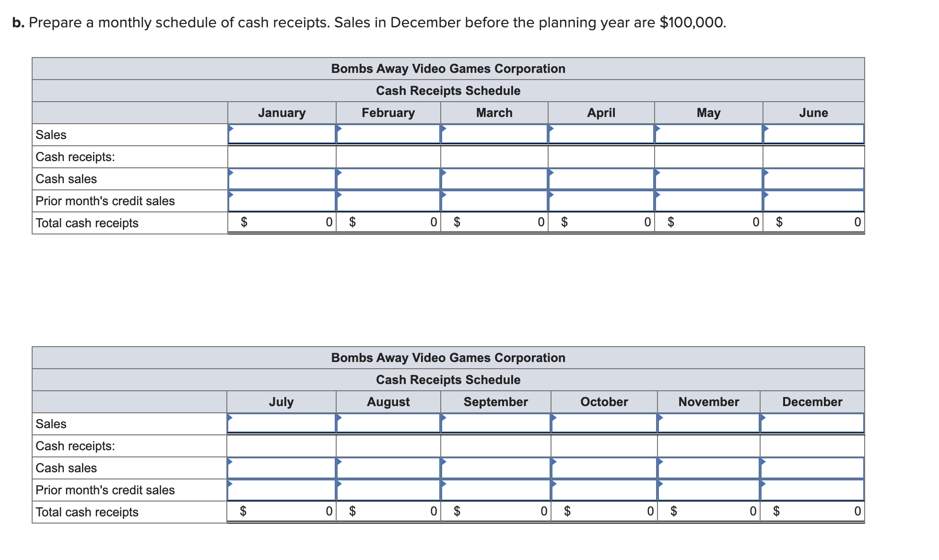
Task: Click the February column header
Action: click(x=388, y=113)
